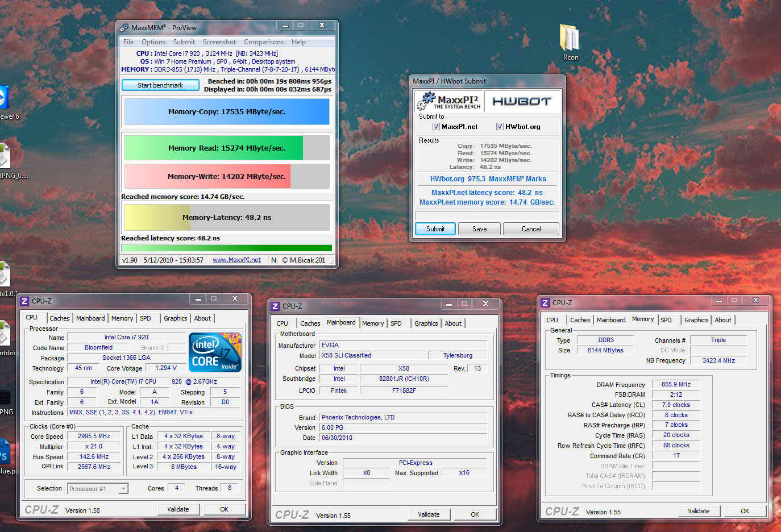This screenshot has height=532, width=781.
Task: Click the Memory-Read result bar
Action: 227,148
